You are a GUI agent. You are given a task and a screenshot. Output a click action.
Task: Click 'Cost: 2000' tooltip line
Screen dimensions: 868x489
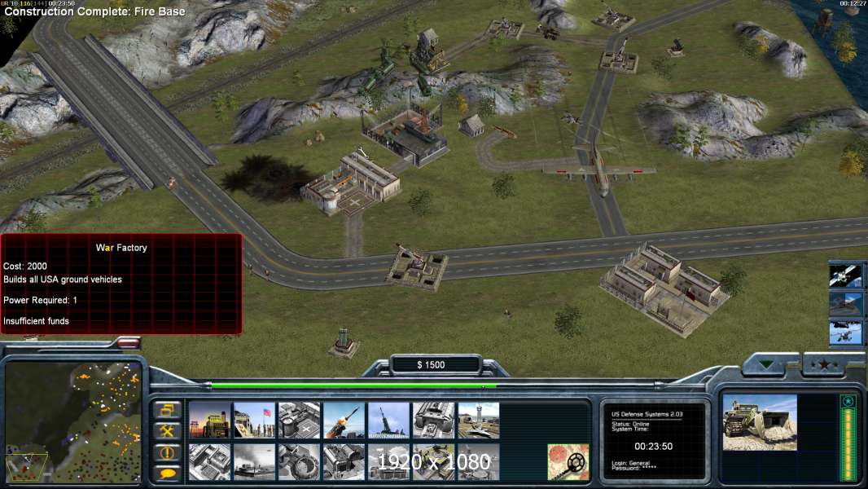(25, 266)
